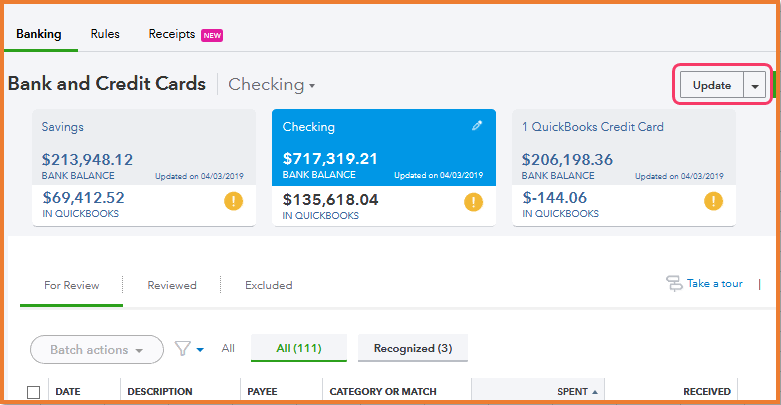The image size is (781, 405).
Task: Click the pencil edit icon on Checking card
Action: tap(477, 126)
